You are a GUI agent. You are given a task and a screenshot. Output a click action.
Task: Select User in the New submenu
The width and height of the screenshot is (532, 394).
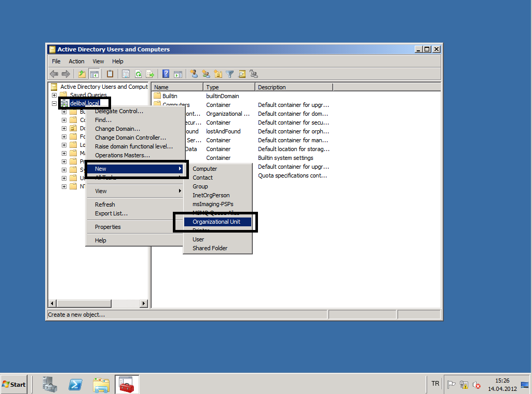coord(198,239)
